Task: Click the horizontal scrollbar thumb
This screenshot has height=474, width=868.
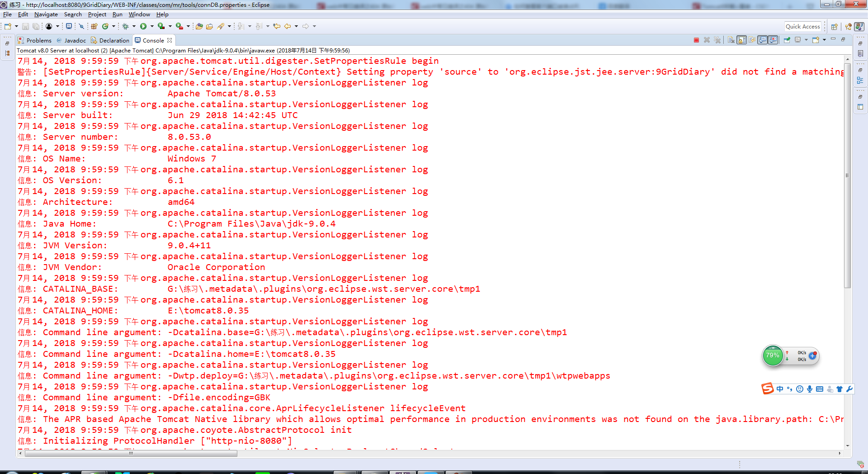Action: [131, 453]
